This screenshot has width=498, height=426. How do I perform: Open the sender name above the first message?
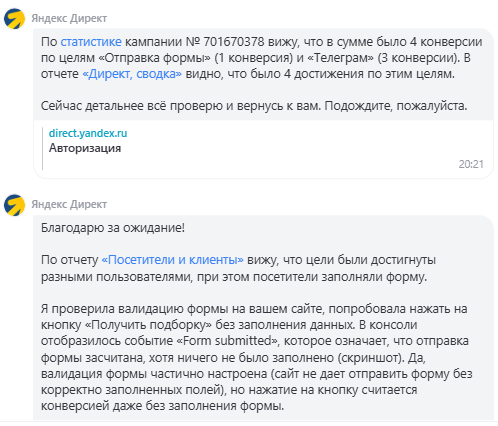pos(69,18)
